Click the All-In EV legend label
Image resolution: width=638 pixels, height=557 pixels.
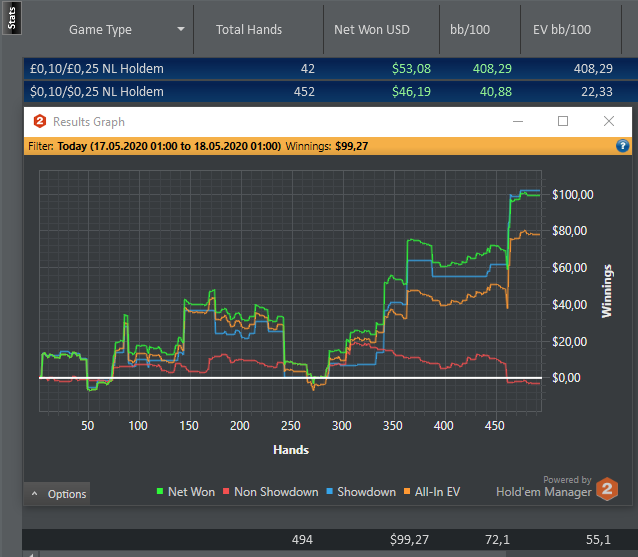coord(437,492)
